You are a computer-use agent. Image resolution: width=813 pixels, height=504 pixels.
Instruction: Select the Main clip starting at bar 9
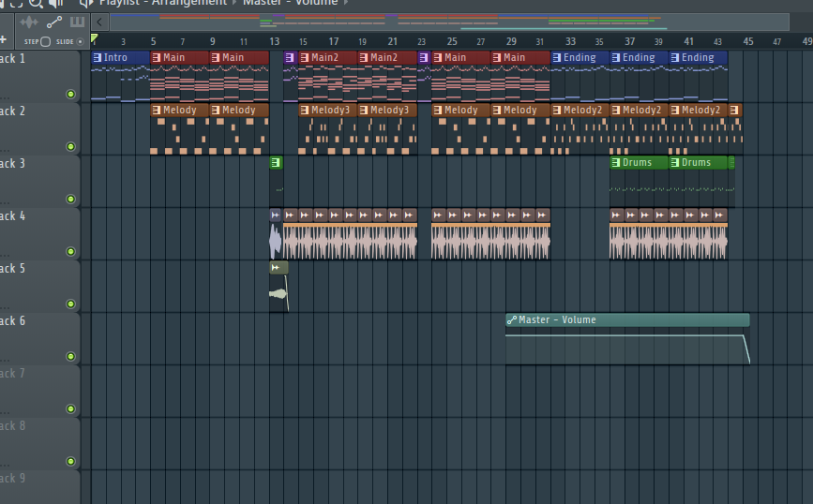pos(239,57)
